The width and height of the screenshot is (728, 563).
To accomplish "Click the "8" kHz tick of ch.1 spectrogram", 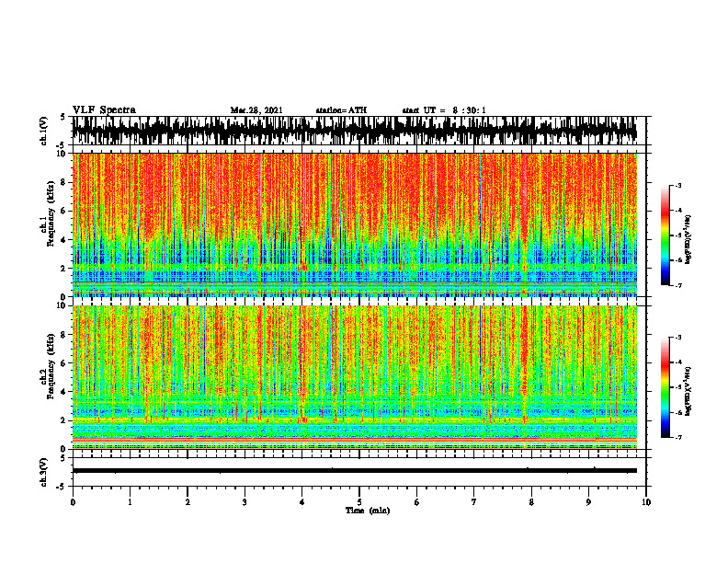I will 64,182.
